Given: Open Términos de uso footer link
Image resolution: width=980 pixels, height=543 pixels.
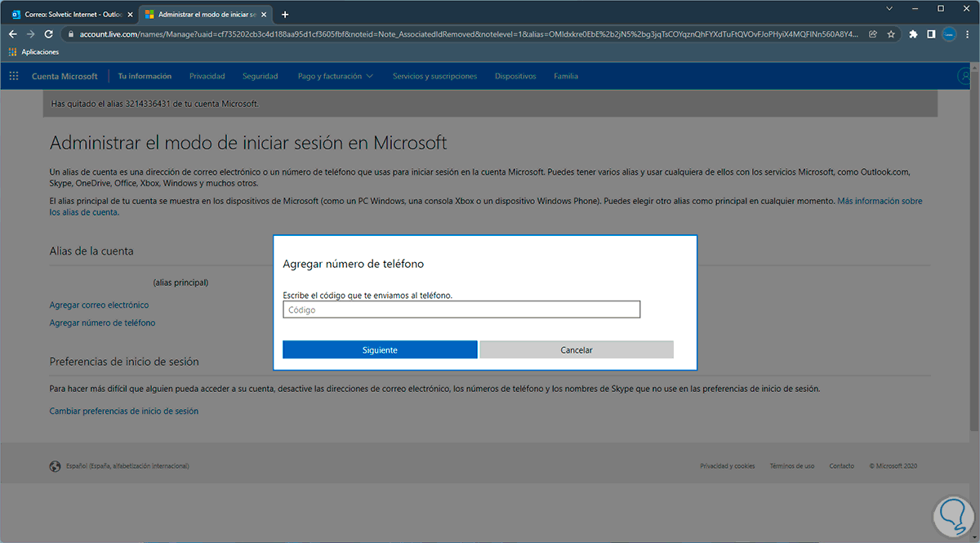Looking at the screenshot, I should pyautogui.click(x=792, y=466).
